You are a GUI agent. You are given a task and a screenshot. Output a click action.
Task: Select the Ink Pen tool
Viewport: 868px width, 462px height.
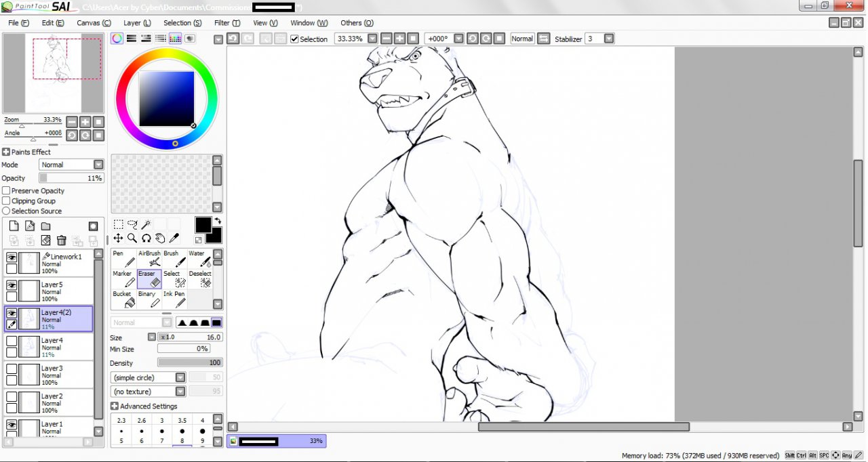coord(174,299)
